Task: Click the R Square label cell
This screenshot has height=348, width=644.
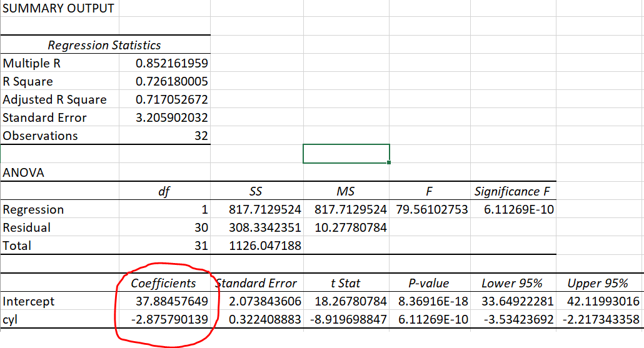Action: 28,81
